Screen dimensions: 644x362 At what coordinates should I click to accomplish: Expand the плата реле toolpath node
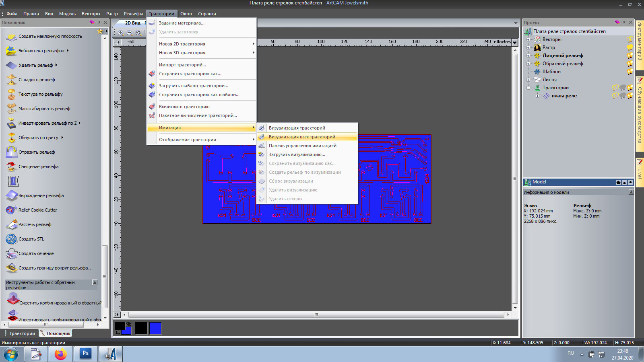coord(537,96)
